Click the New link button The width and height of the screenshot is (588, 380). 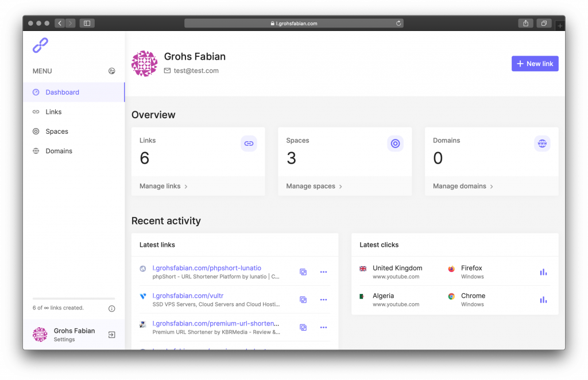coord(535,64)
